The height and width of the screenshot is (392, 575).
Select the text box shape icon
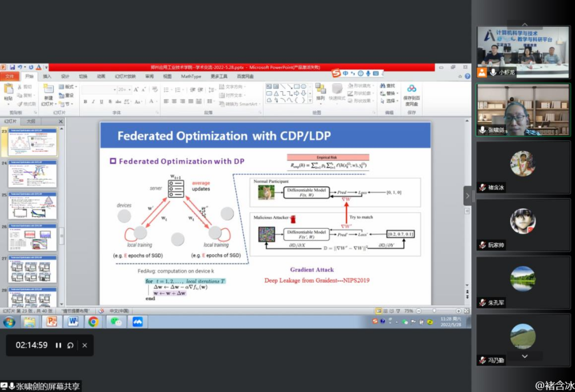pos(269,87)
